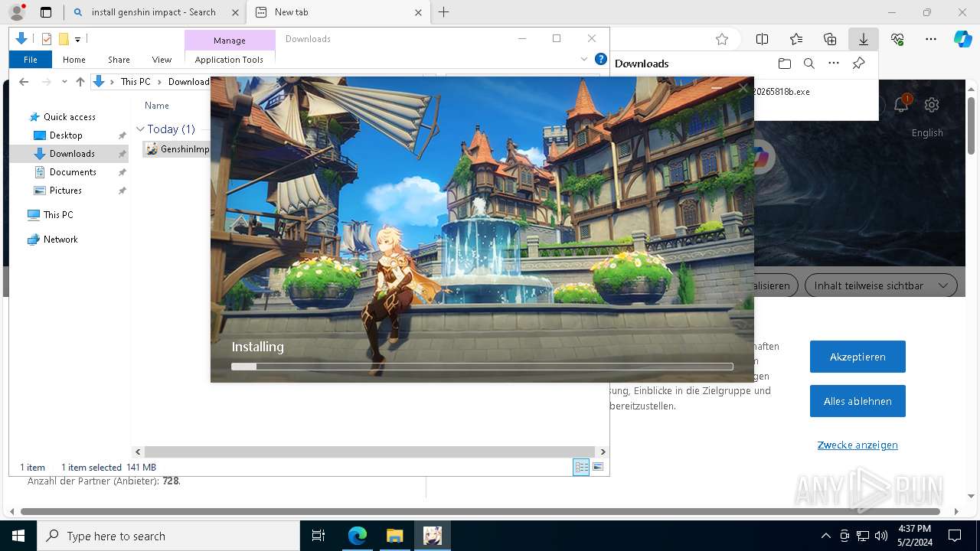Open Windows Start menu
Screen dimensions: 980x551
click(x=18, y=536)
